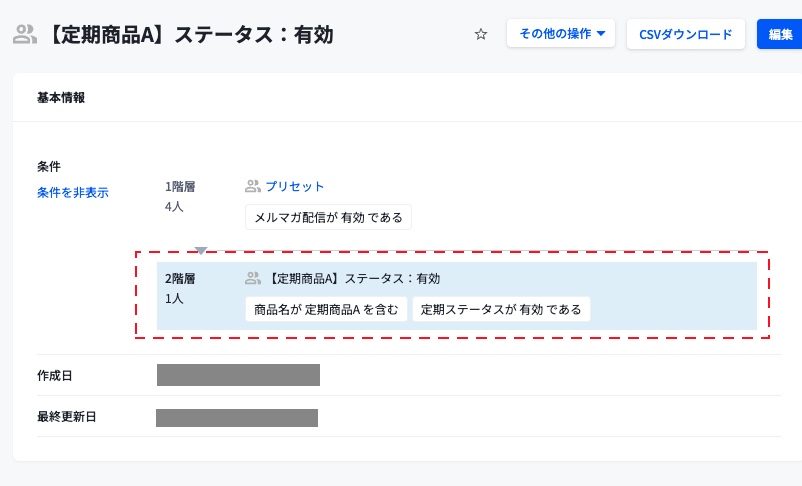Select the 定期ステータスが 有効 である condition chip

pos(501,310)
